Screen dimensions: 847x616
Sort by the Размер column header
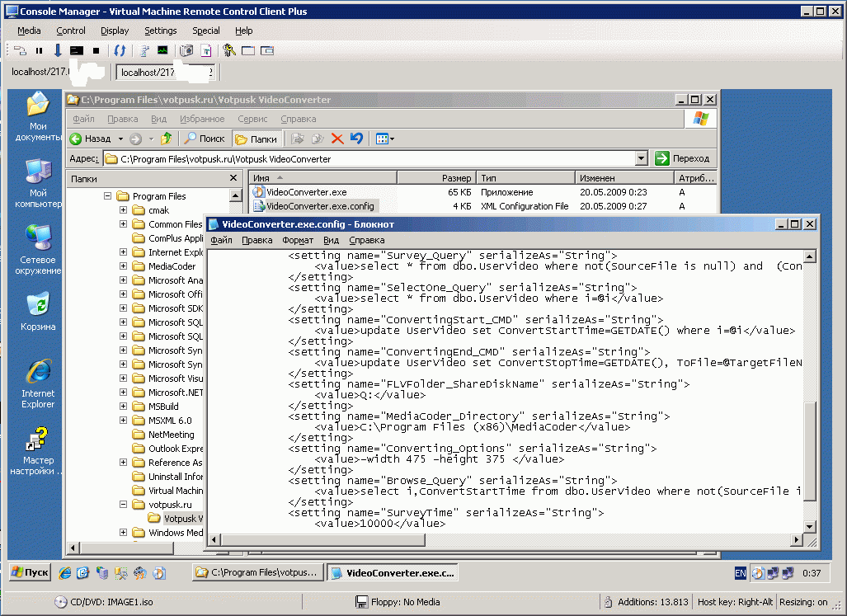coord(436,177)
